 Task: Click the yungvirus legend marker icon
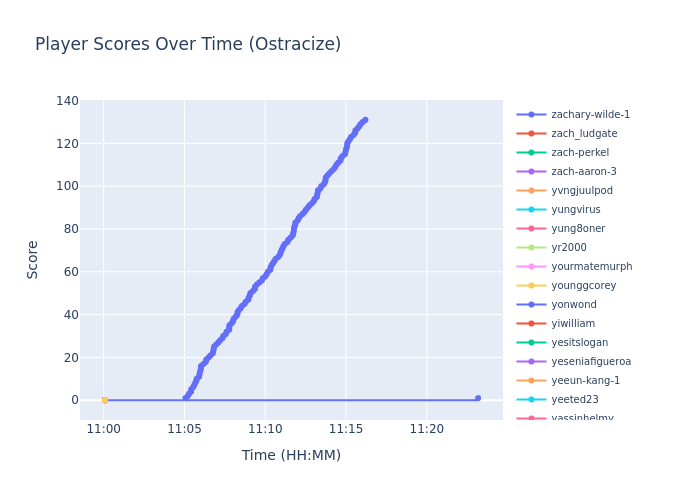(x=531, y=210)
